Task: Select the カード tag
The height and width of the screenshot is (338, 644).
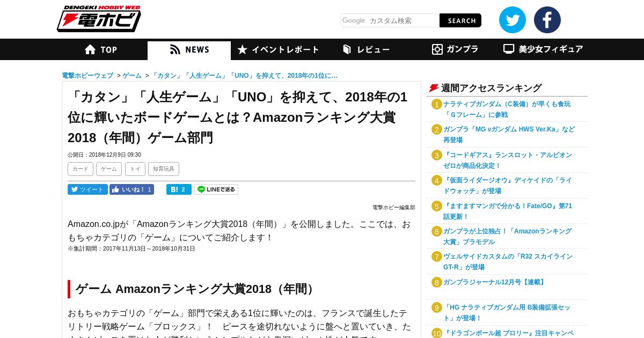Action: coord(80,169)
